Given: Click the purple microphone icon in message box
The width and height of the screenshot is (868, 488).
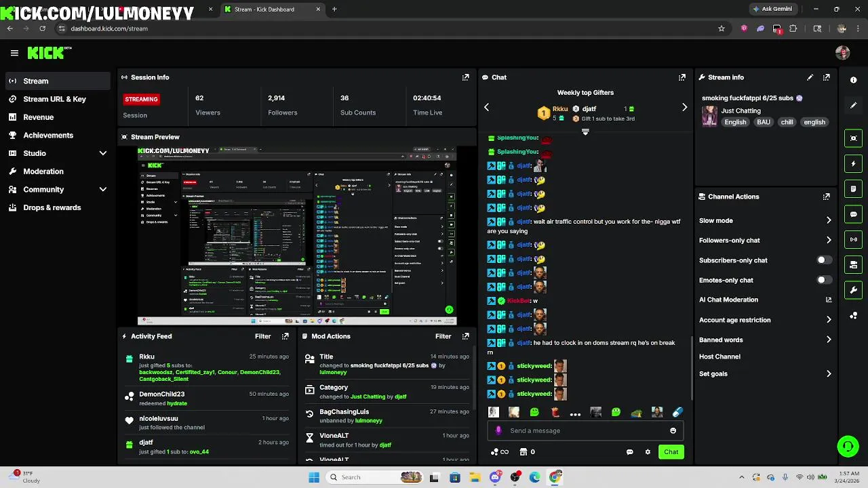Looking at the screenshot, I should pos(498,430).
